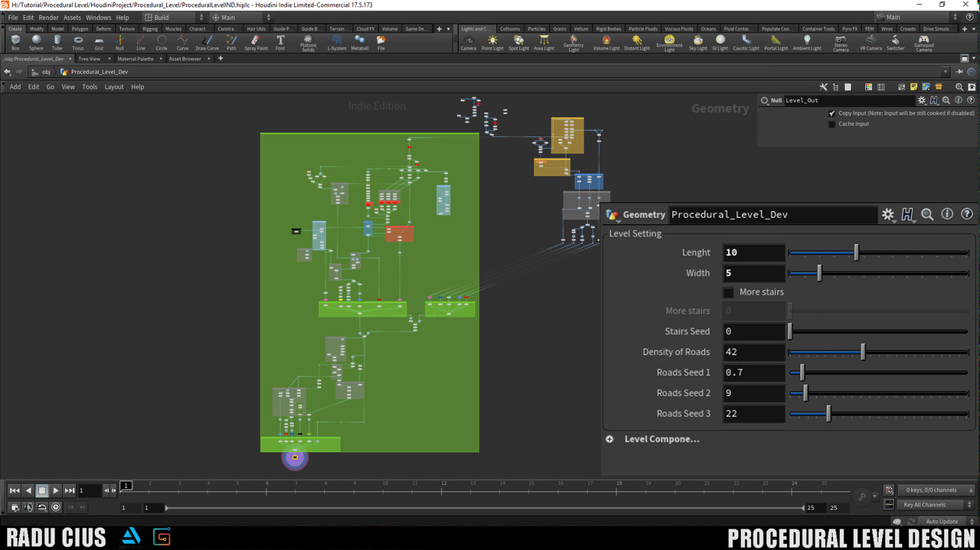The width and height of the screenshot is (980, 550).
Task: Click the playback play button
Action: [x=55, y=490]
